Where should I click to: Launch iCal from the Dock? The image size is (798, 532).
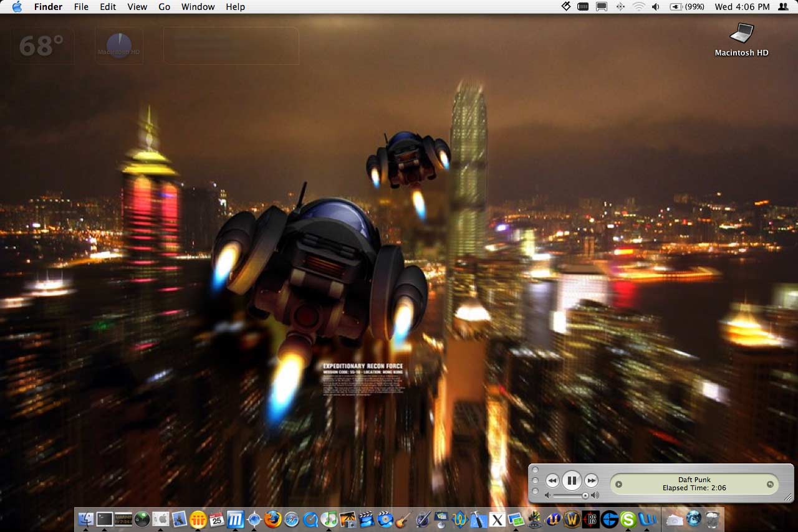pos(217,519)
